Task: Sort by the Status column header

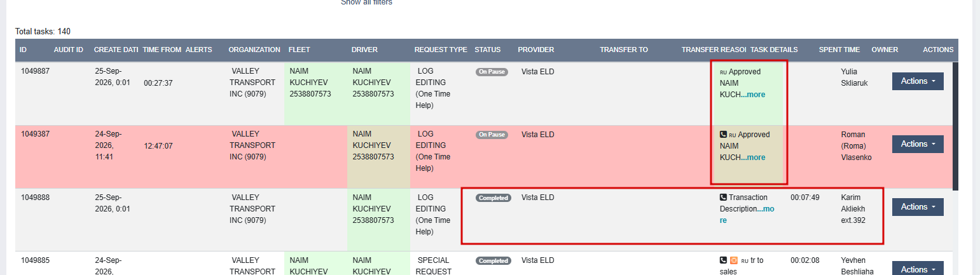Action: coord(488,50)
